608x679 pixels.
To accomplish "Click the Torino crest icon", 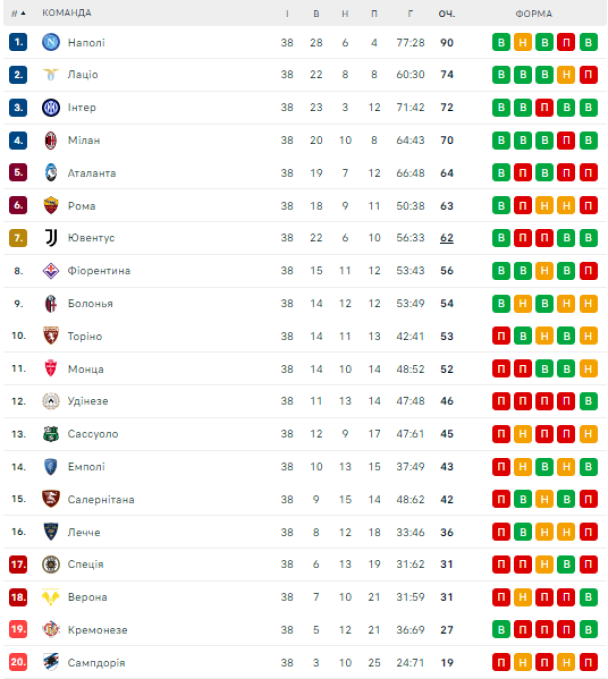I will coord(50,336).
